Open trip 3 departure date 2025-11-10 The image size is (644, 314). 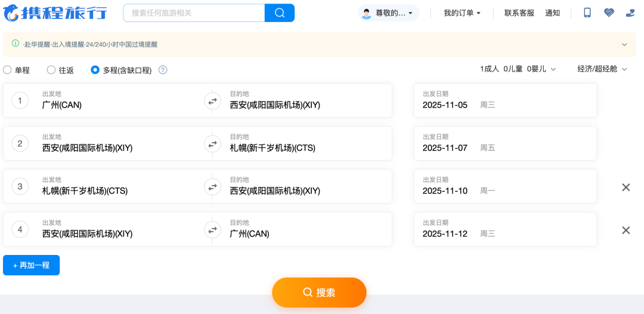pyautogui.click(x=505, y=187)
